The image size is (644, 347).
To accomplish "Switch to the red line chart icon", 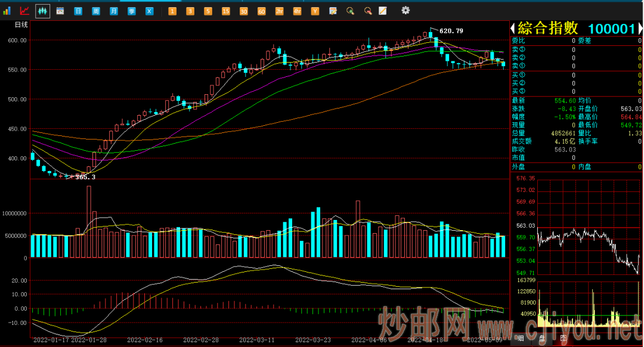I will pyautogui.click(x=24, y=11).
